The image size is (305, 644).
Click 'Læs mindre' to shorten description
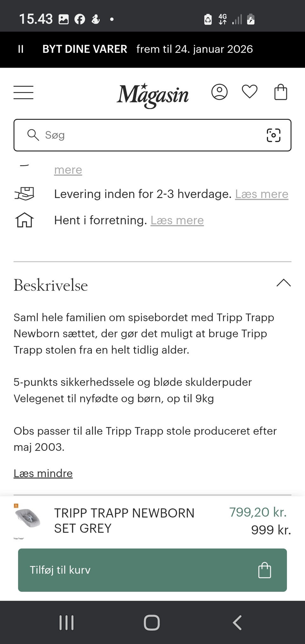[43, 473]
